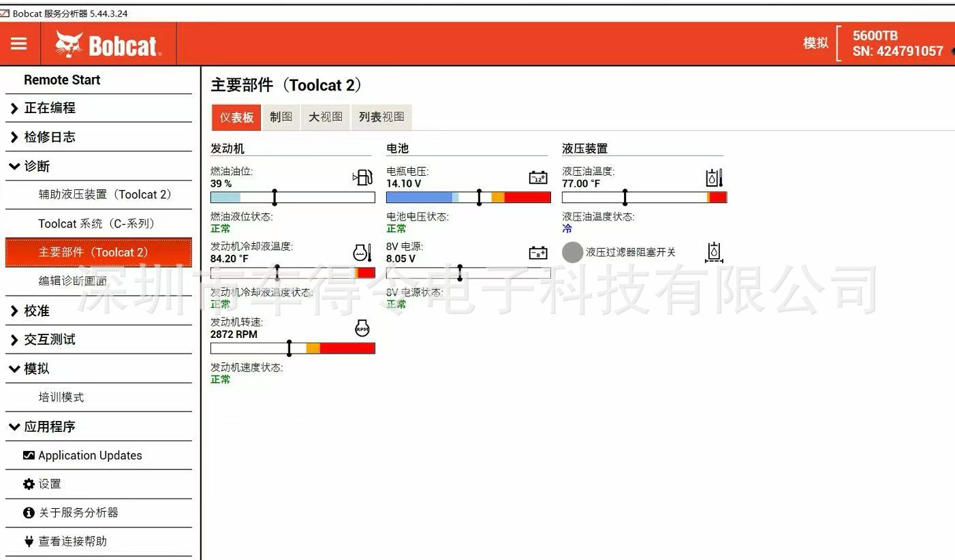
Task: Click the 77.00 °F value
Action: coord(581,183)
